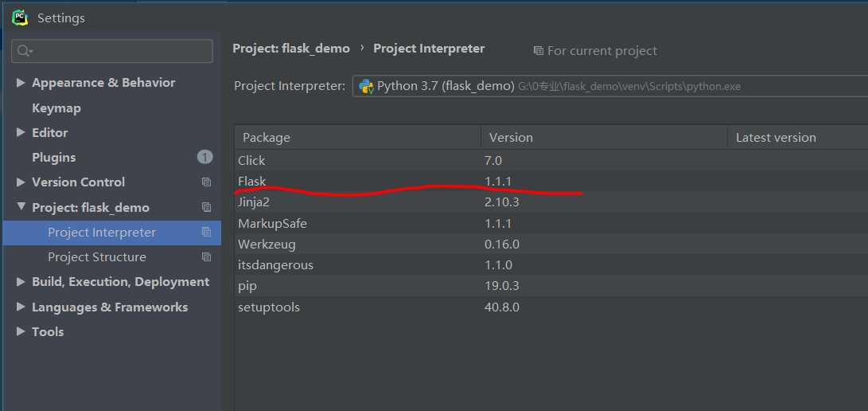868x411 pixels.
Task: Sort by the Package column header
Action: [357, 137]
